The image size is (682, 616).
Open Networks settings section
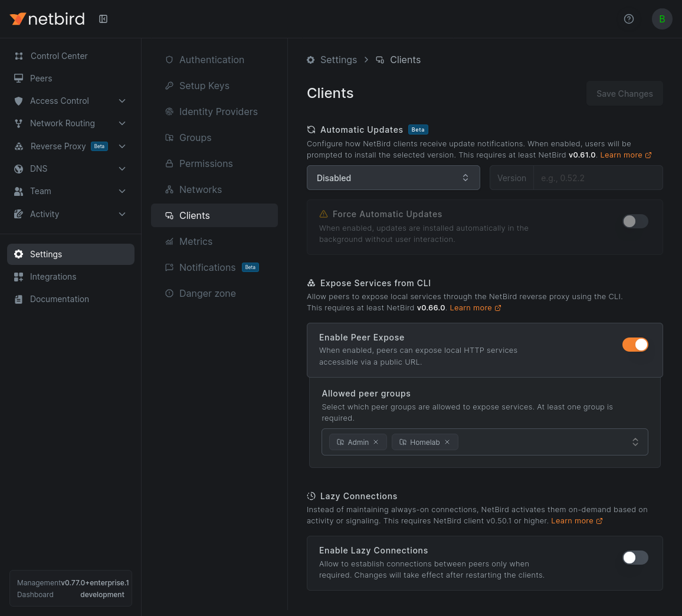(x=214, y=189)
